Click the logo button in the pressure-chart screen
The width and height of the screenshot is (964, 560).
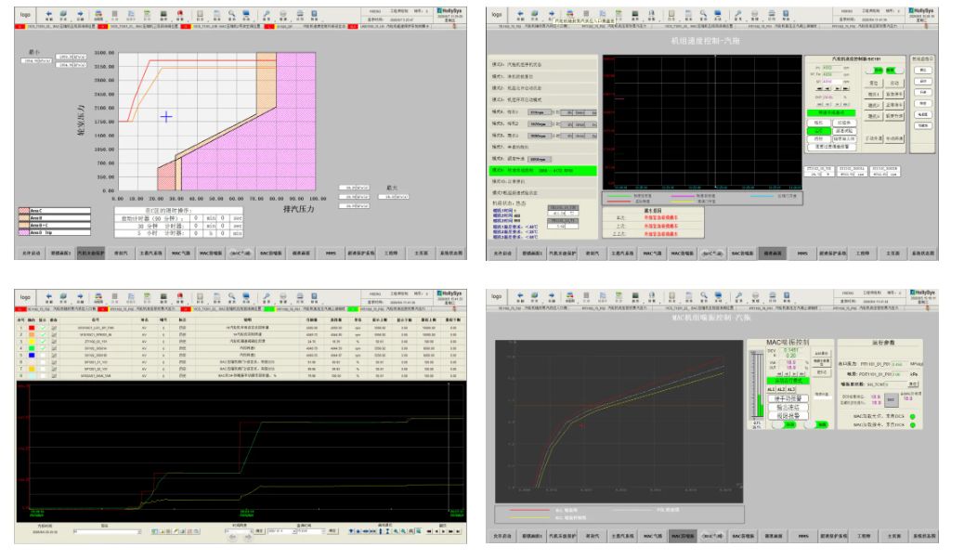coord(25,14)
